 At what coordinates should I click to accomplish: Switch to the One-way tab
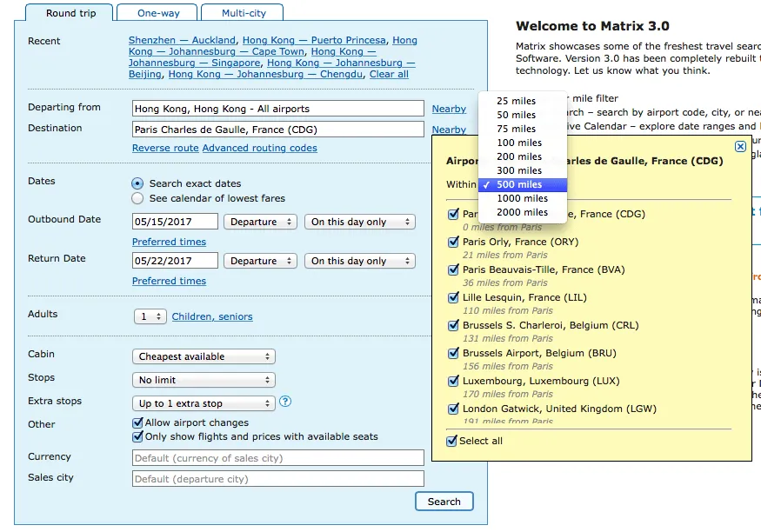[158, 13]
